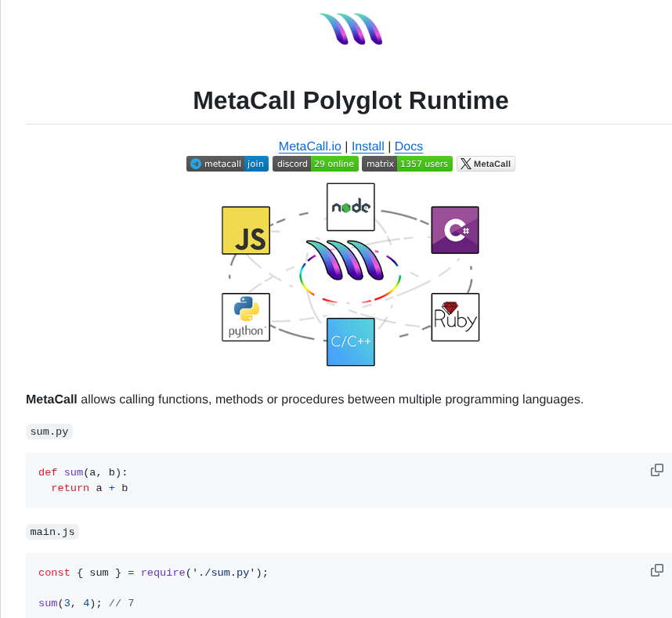Image resolution: width=672 pixels, height=618 pixels.
Task: Click the C# logo icon
Action: click(455, 229)
